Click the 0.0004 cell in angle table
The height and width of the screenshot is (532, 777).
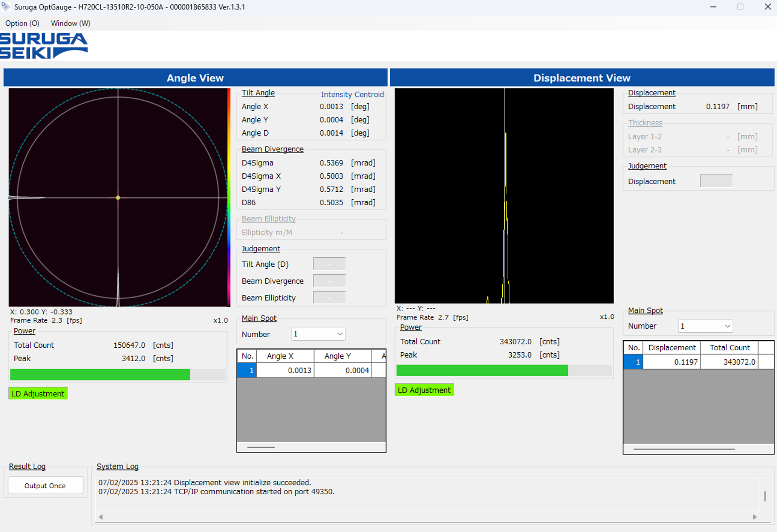click(343, 370)
